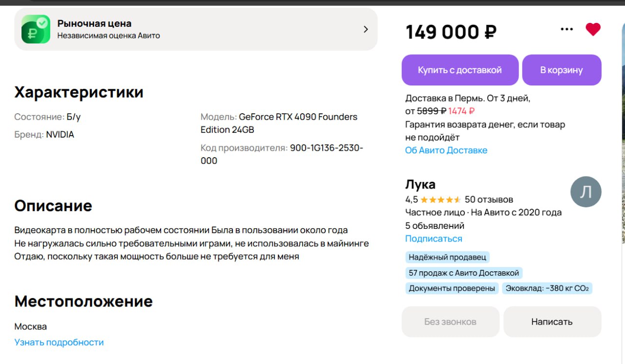Click the Описание heading
This screenshot has height=364, width=625.
point(53,206)
